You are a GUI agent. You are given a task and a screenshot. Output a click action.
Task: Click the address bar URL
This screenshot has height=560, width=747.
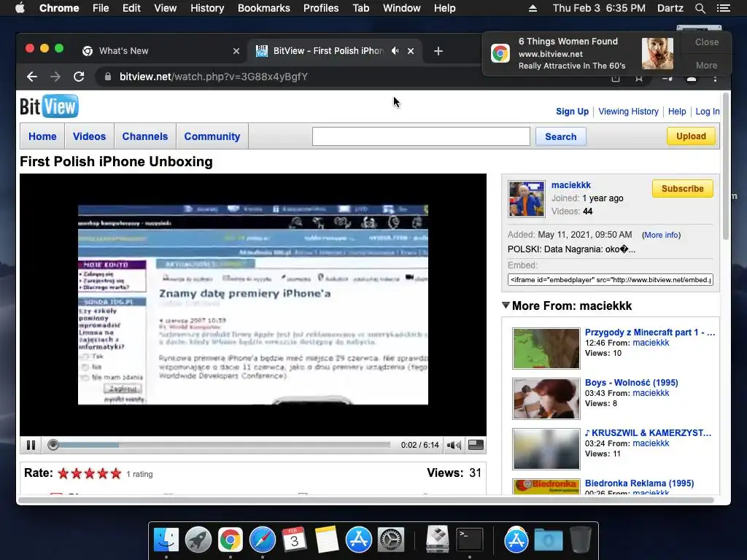coord(214,77)
